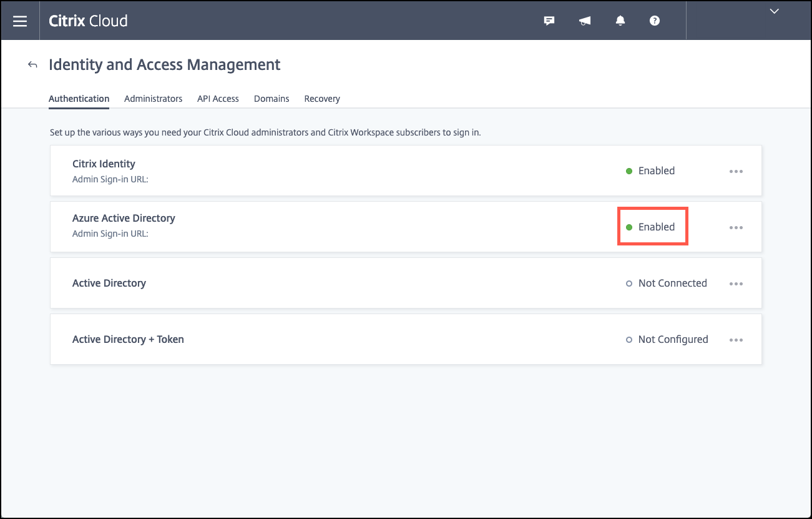Click the chat feedback icon
812x519 pixels.
549,21
